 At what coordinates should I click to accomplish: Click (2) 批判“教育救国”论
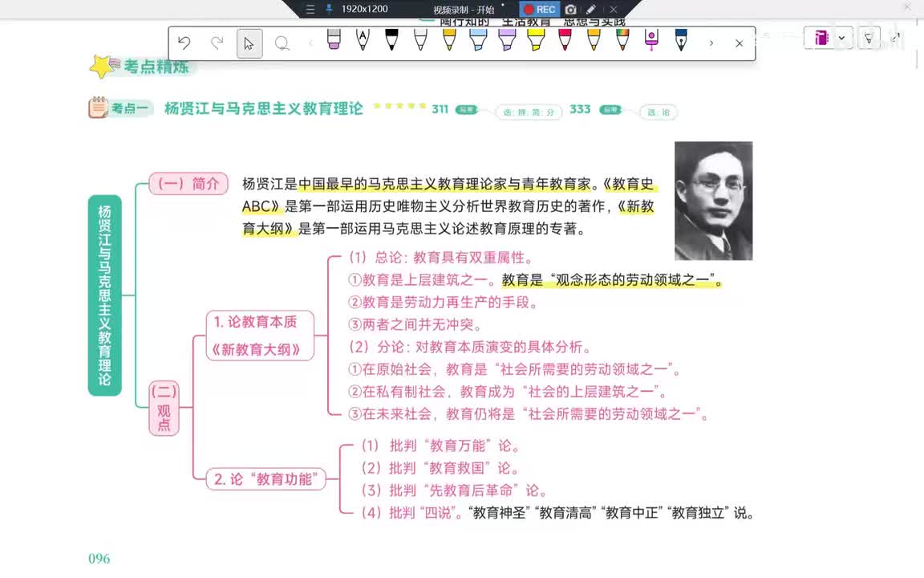(440, 468)
